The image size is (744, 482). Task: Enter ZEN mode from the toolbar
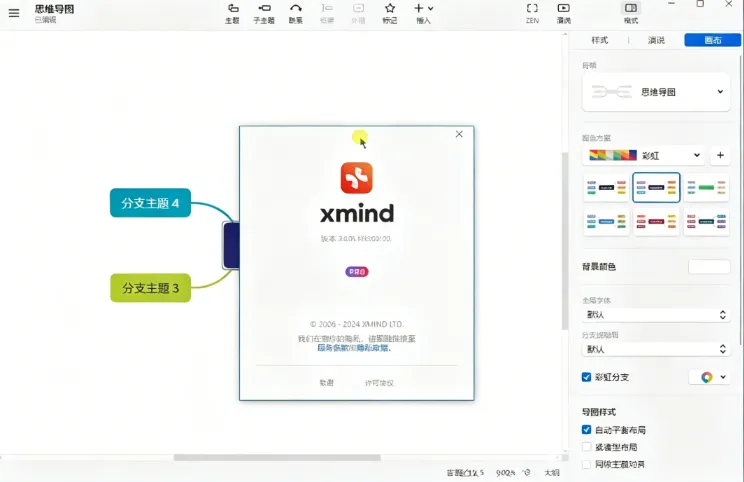[x=532, y=13]
